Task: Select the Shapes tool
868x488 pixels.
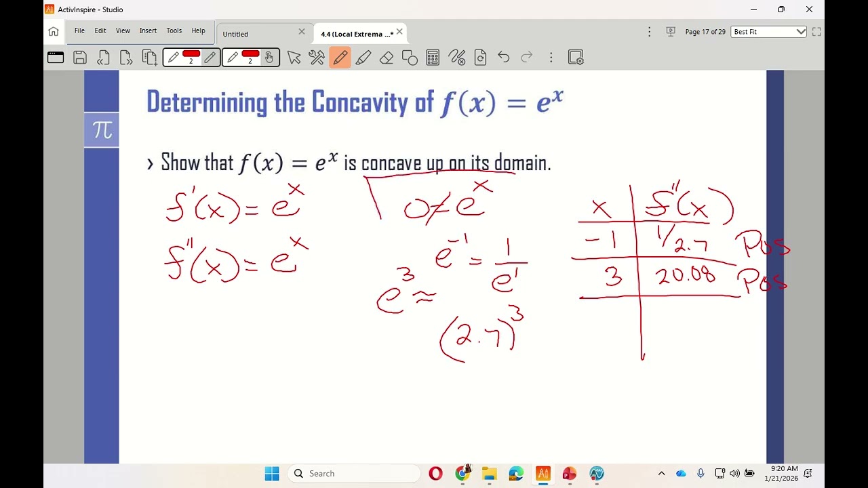Action: pos(410,58)
